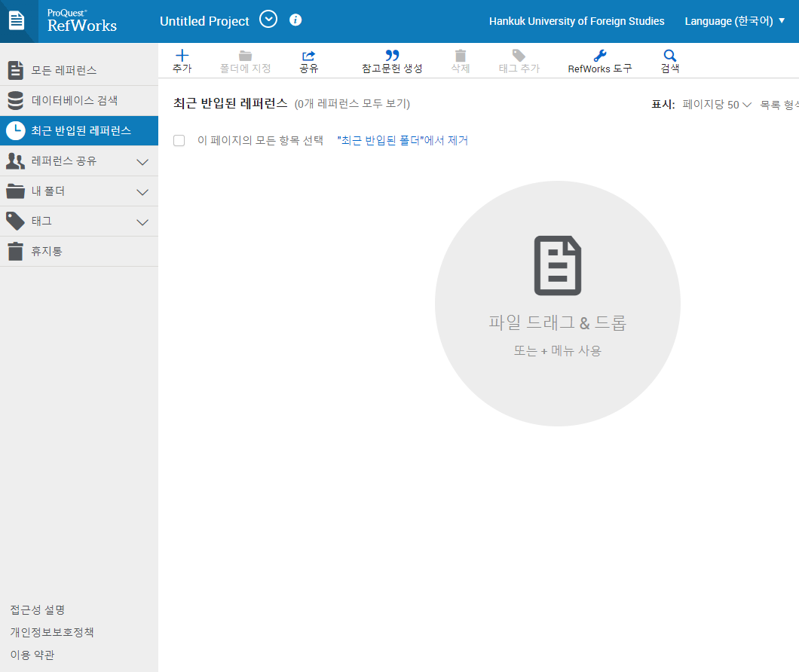
Task: Open 모든 레퍼런스 in sidebar
Action: tap(79, 70)
